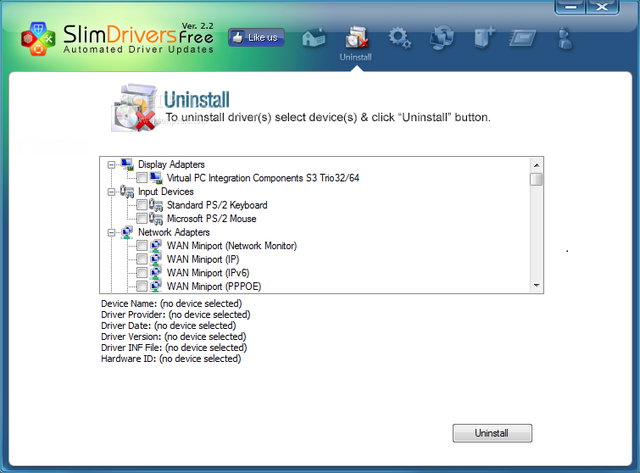Click the Uninstall button at bottom
This screenshot has height=473, width=640.
click(492, 433)
